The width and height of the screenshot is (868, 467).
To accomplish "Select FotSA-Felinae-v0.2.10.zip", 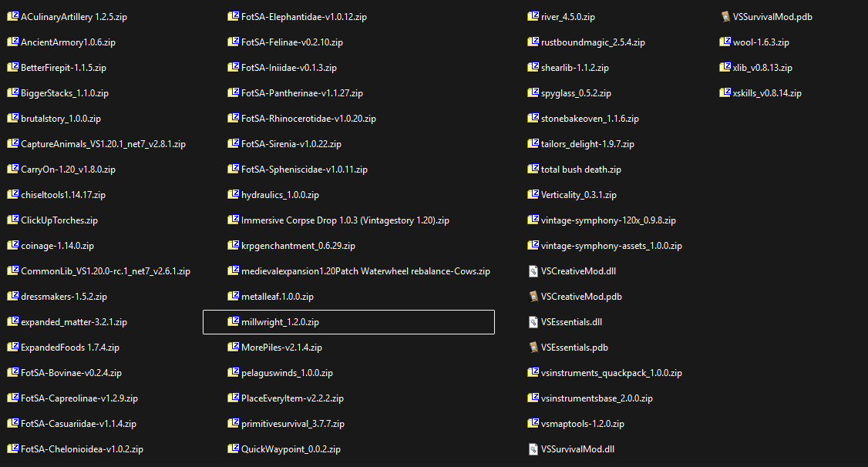I will 292,42.
